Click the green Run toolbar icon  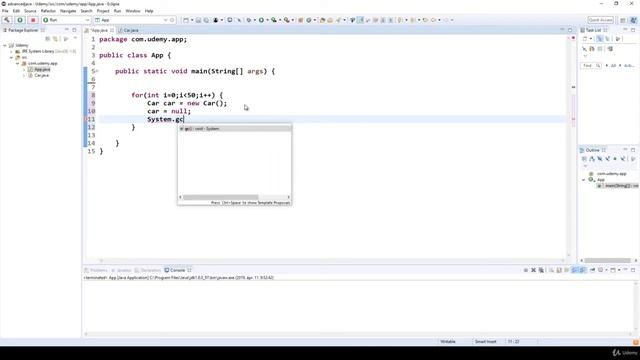click(261, 20)
